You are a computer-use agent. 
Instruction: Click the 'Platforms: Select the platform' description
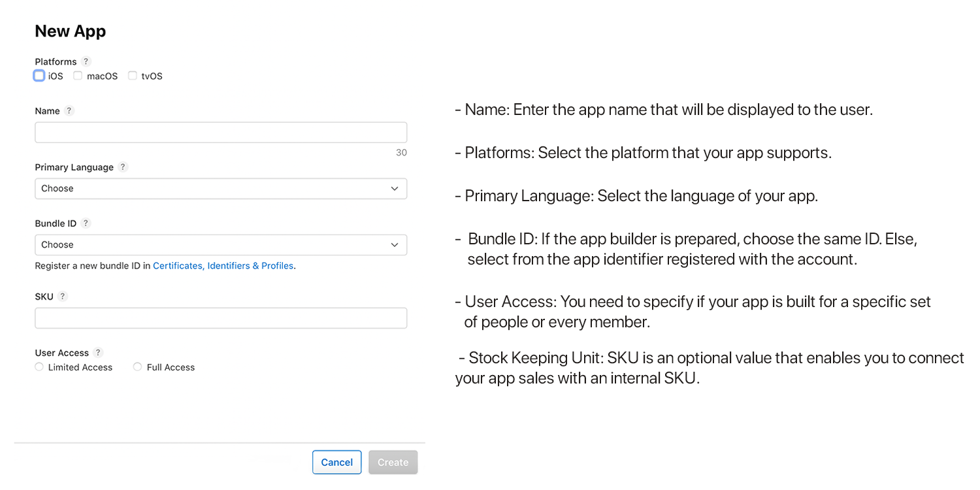pyautogui.click(x=644, y=153)
